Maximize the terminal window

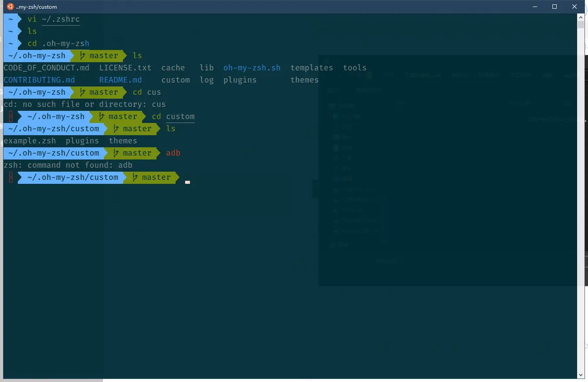coord(555,7)
